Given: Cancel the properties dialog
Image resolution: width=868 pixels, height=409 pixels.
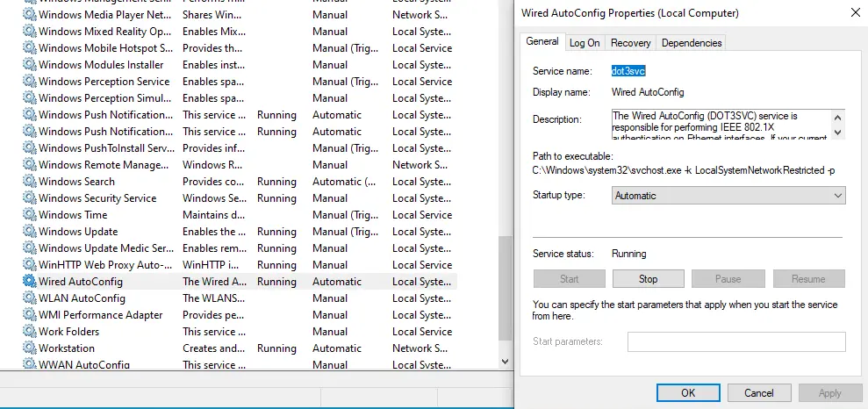Looking at the screenshot, I should (759, 393).
